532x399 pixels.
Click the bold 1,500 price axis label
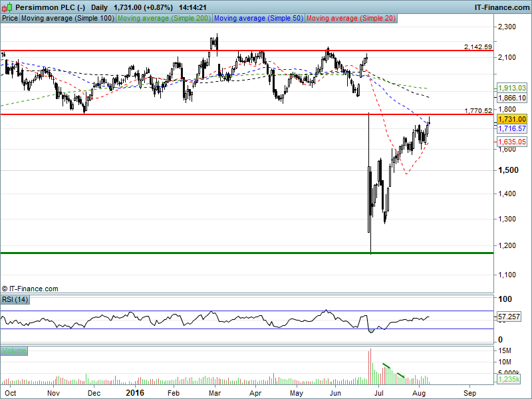coord(508,170)
